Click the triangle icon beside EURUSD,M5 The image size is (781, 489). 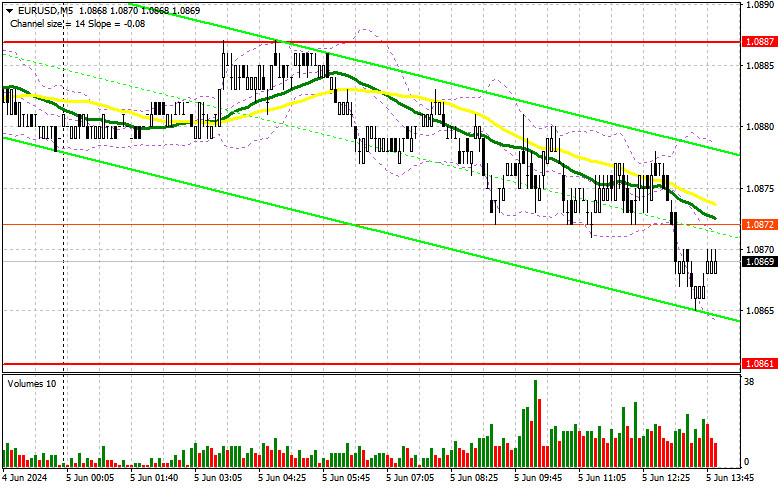9,10
